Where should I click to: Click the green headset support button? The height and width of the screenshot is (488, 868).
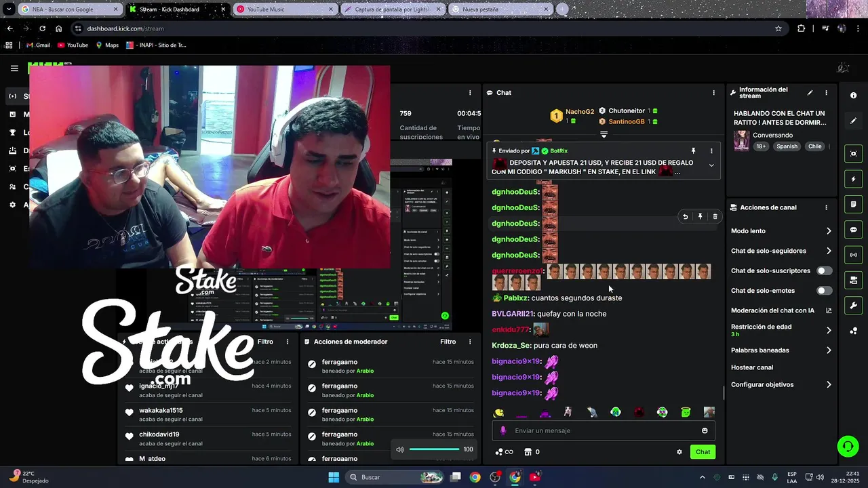848,446
